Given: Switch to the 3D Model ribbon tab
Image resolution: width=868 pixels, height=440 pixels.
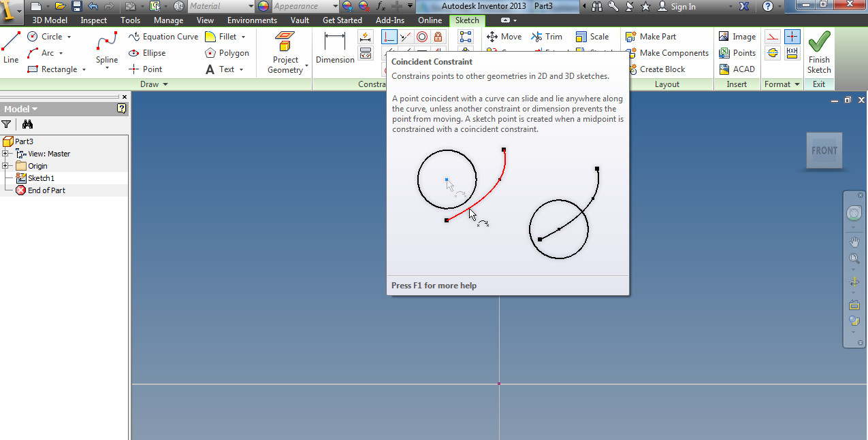Looking at the screenshot, I should (x=49, y=20).
